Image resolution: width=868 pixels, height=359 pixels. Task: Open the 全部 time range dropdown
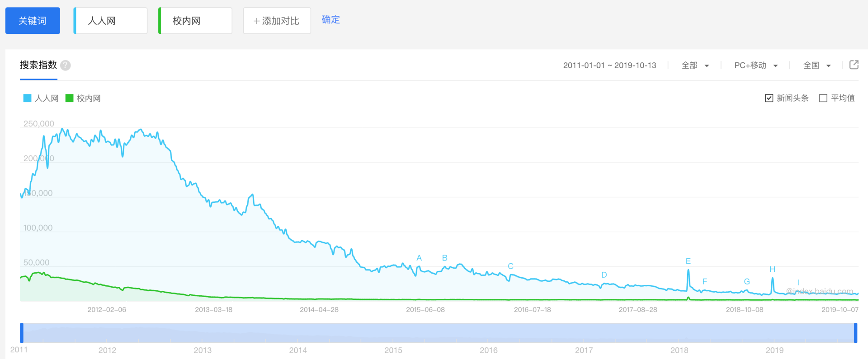coord(695,65)
